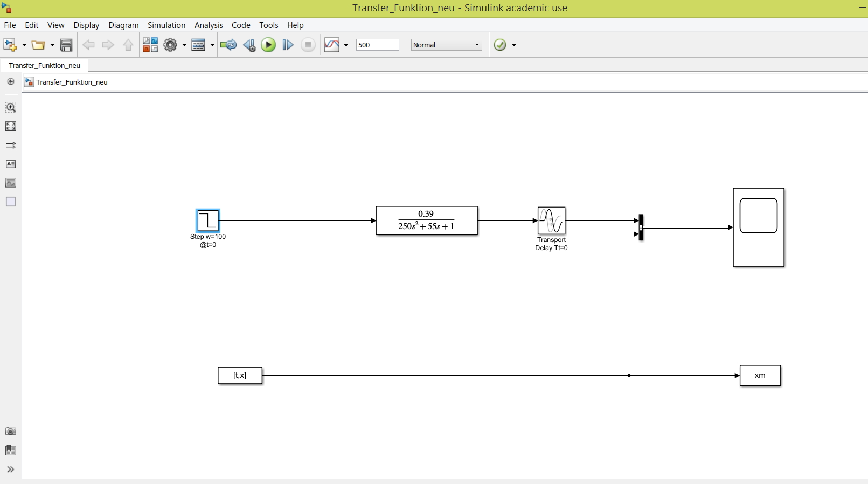Click Transfer_Funktion_neu in the breadcrumb bar
This screenshot has width=868, height=484.
pos(72,82)
